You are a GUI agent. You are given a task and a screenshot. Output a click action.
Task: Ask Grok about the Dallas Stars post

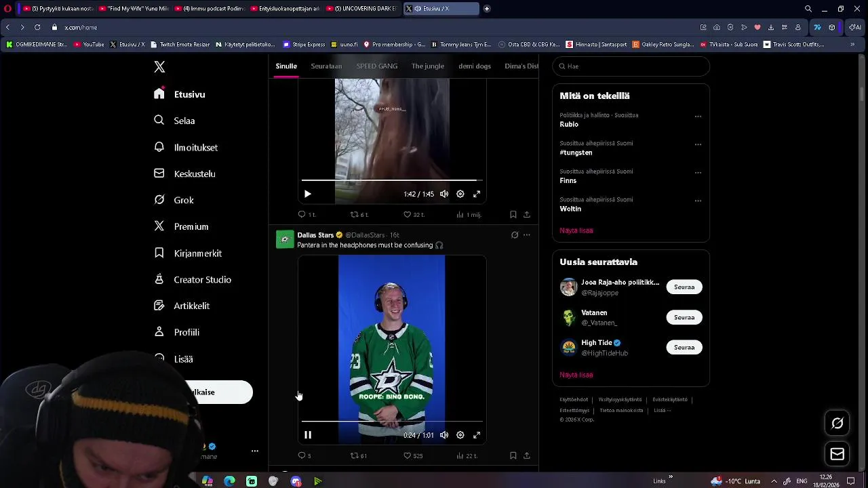click(515, 235)
